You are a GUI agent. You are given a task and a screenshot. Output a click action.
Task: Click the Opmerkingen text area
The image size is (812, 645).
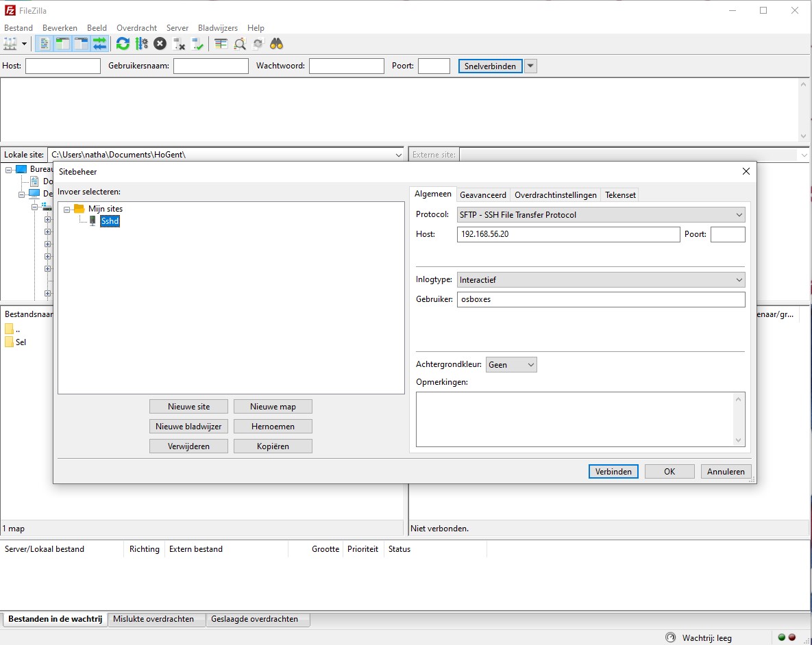pyautogui.click(x=580, y=419)
